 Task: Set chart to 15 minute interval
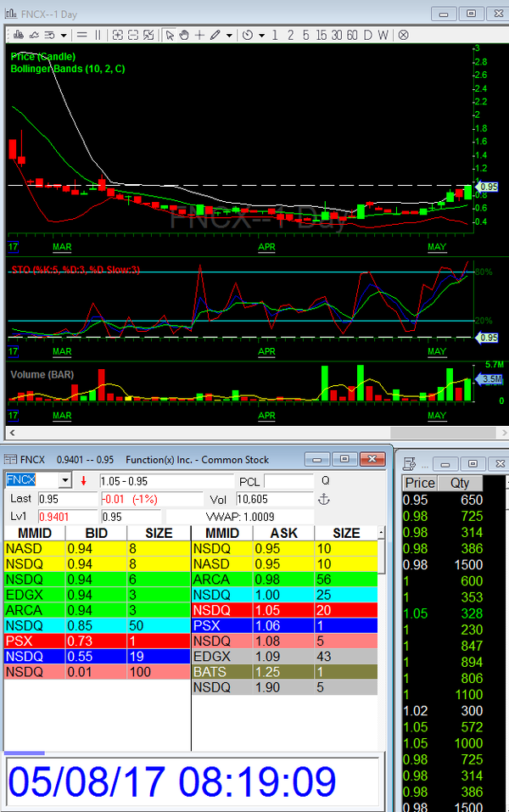pyautogui.click(x=321, y=35)
